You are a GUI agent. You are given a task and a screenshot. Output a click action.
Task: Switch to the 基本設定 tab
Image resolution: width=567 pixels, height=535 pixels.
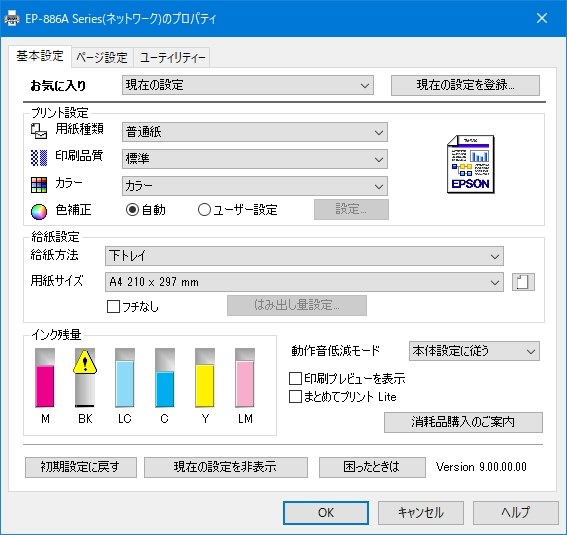(x=40, y=56)
